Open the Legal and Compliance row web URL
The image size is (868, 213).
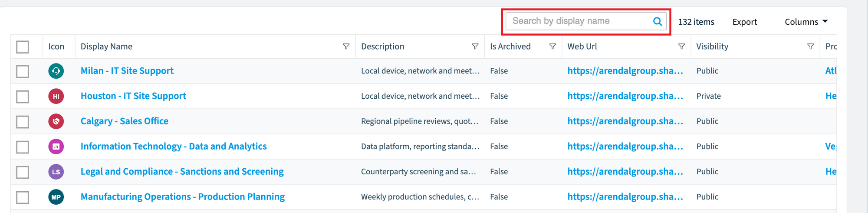click(625, 172)
